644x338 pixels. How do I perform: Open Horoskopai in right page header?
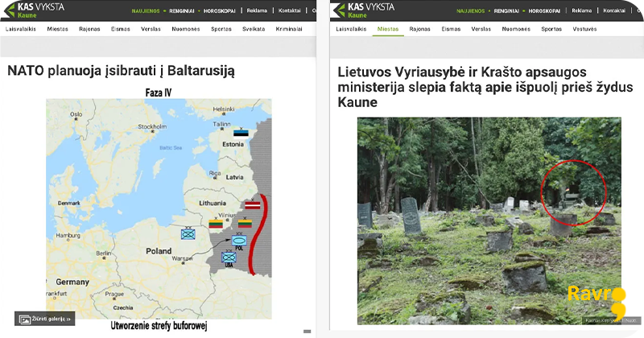click(544, 11)
